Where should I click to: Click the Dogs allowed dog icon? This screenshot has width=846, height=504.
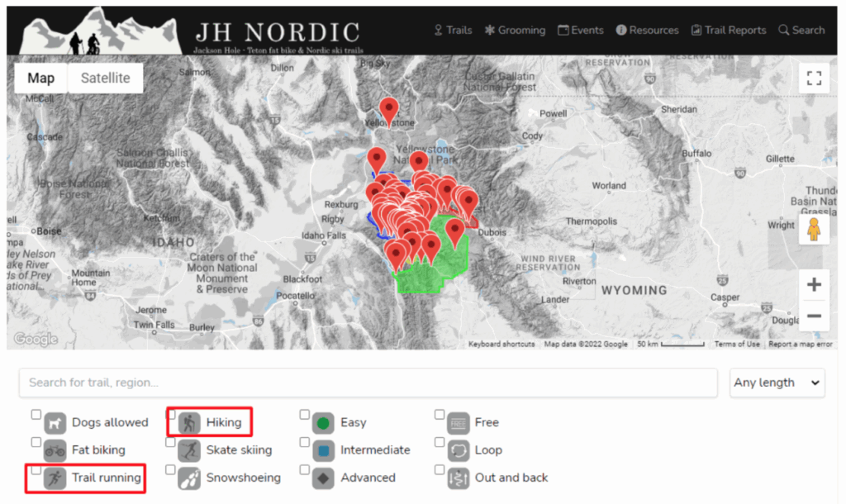point(55,424)
